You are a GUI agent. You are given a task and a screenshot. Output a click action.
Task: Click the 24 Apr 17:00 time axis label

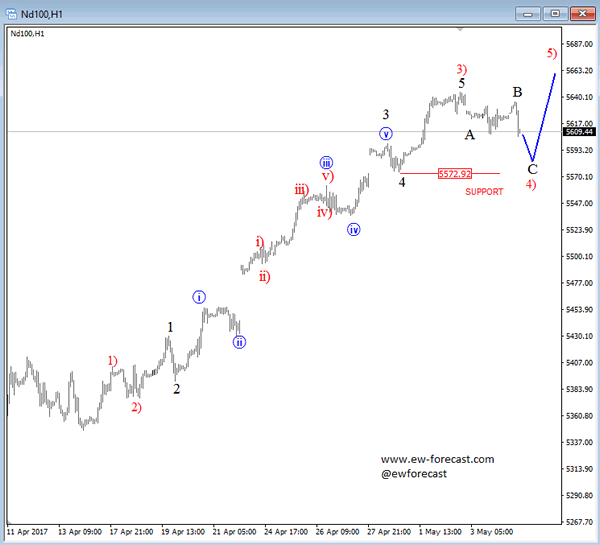pos(285,532)
